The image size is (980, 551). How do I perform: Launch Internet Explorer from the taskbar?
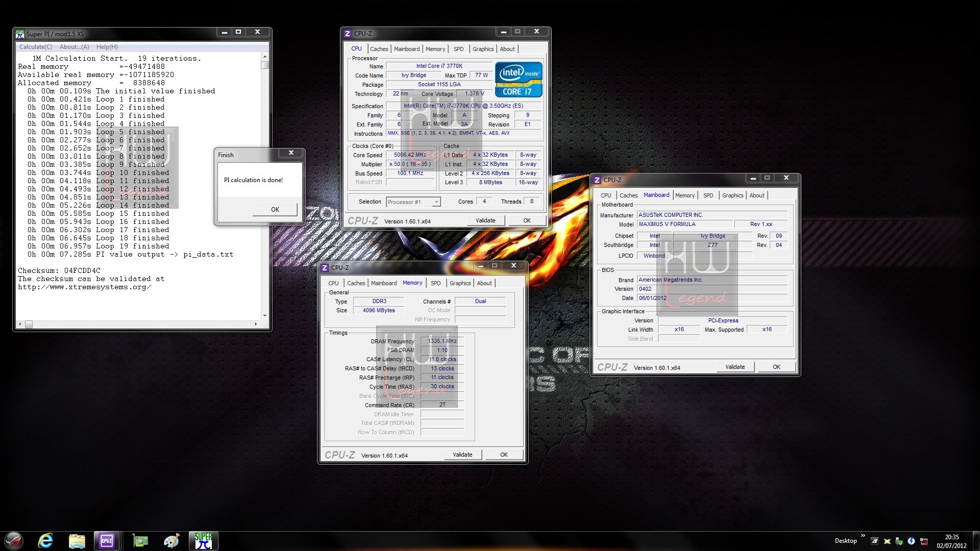(45, 541)
